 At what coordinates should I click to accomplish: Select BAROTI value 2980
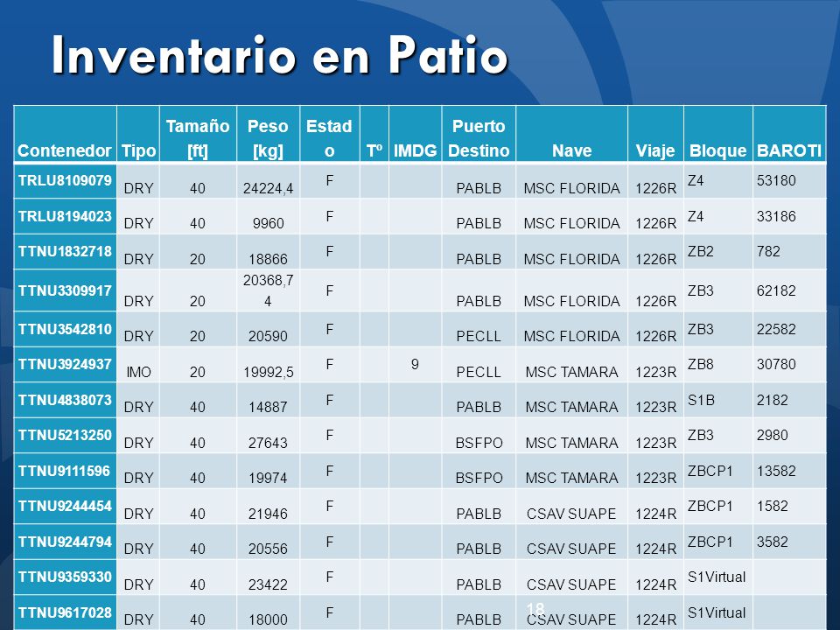pos(772,435)
